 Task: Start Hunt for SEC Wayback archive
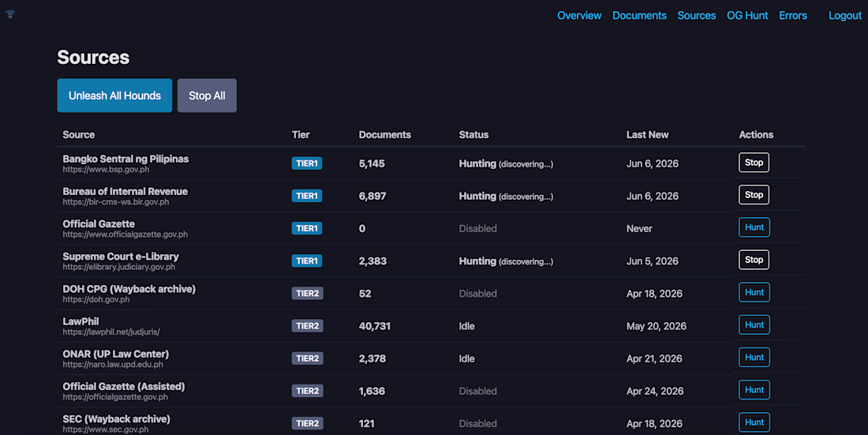pos(754,422)
